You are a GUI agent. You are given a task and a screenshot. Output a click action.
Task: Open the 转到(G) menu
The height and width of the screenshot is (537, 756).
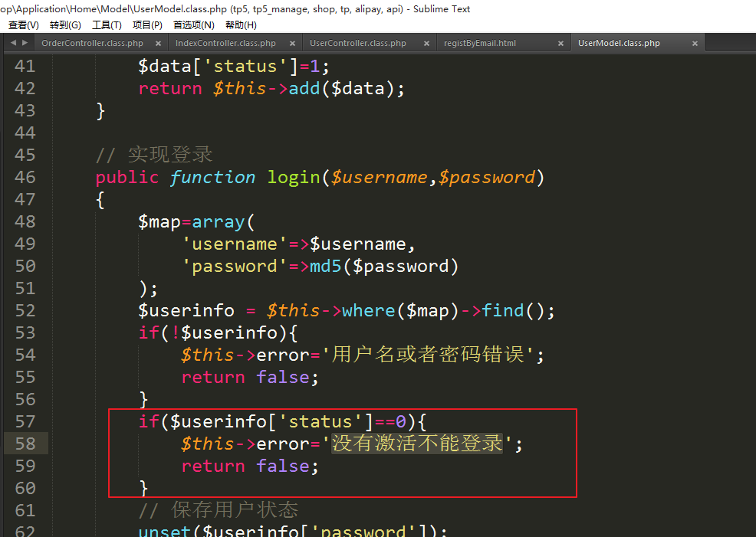(x=65, y=25)
